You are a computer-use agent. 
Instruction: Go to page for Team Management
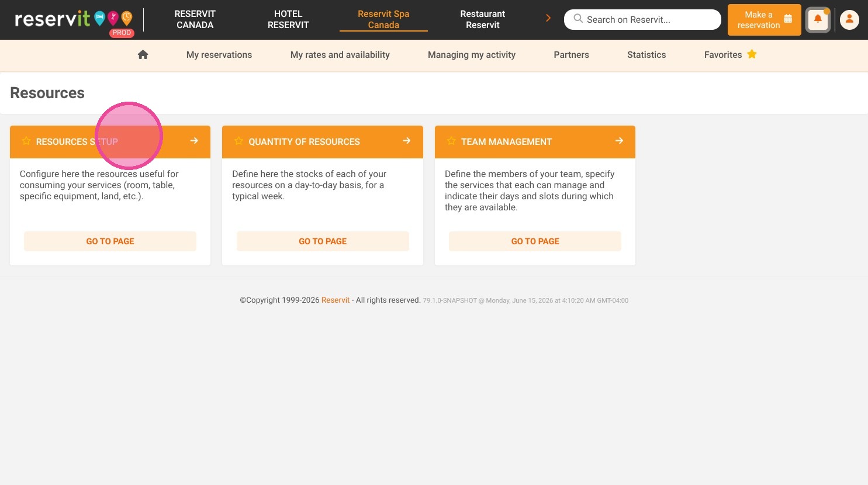pos(535,241)
